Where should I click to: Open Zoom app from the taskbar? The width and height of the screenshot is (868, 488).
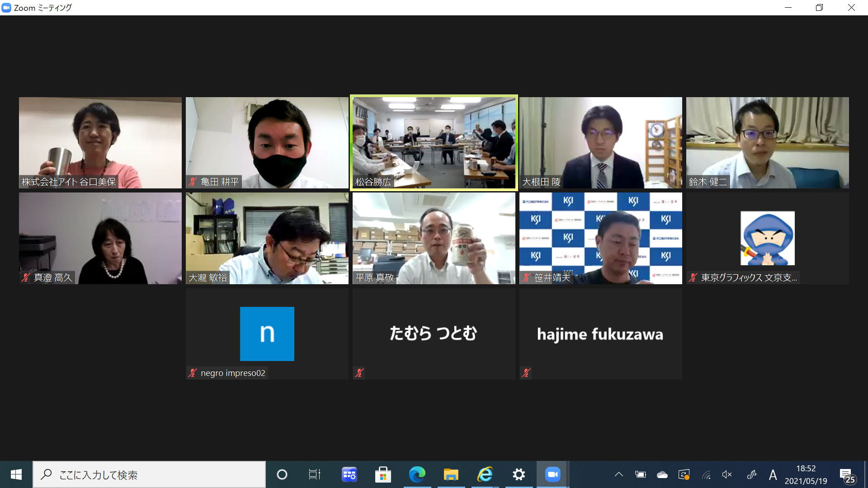click(552, 474)
